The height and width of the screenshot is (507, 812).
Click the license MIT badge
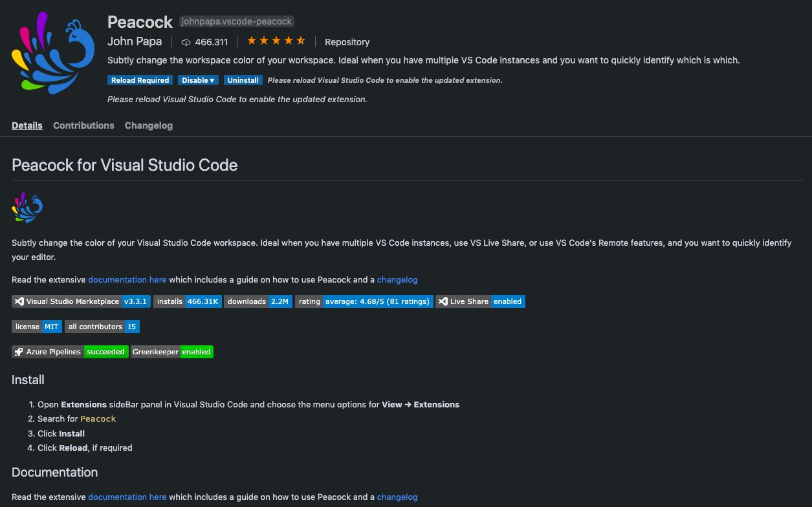pyautogui.click(x=37, y=327)
